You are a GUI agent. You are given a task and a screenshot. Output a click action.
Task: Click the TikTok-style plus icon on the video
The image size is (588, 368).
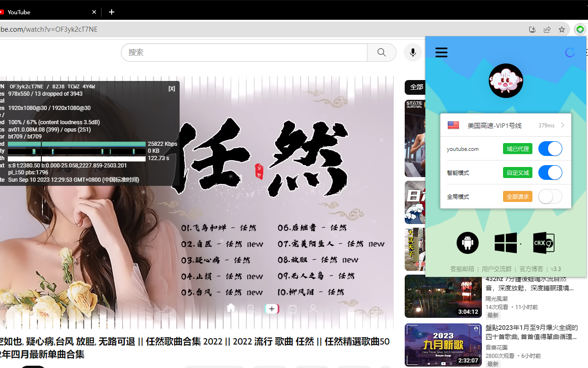271,308
